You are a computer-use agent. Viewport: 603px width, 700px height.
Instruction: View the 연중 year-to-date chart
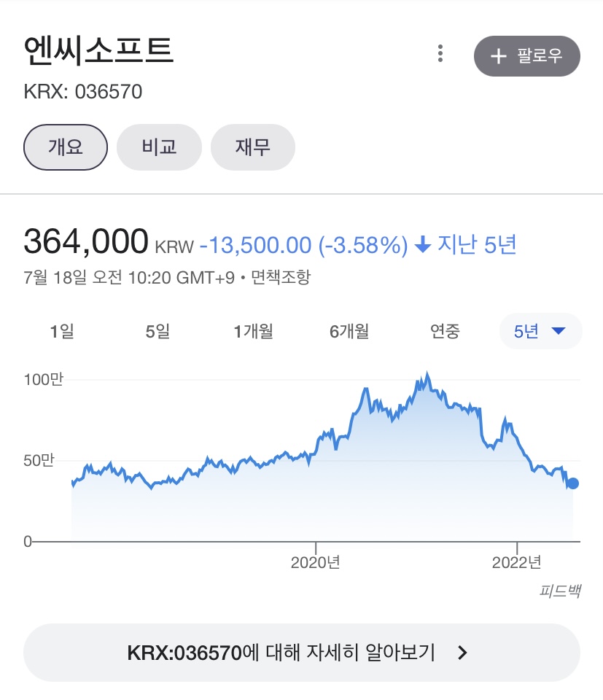pyautogui.click(x=445, y=332)
